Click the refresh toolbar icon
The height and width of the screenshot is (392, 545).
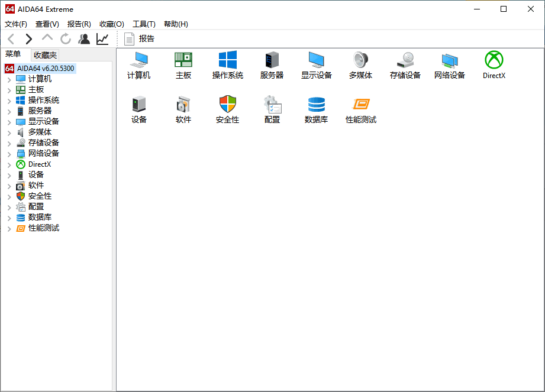tap(65, 39)
